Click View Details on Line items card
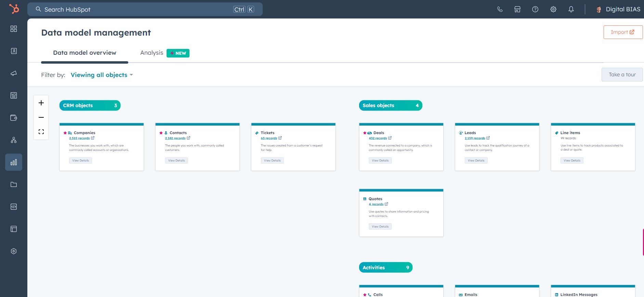Viewport: 644px width, 297px height. coord(572,160)
